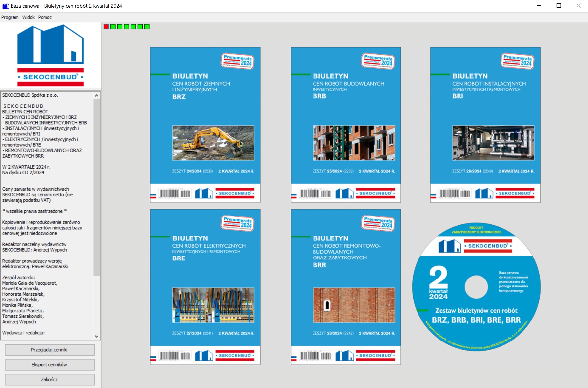Screen dimensions: 588x388
Task: Click the scroll-down arrow in info panel
Action: tap(97, 336)
